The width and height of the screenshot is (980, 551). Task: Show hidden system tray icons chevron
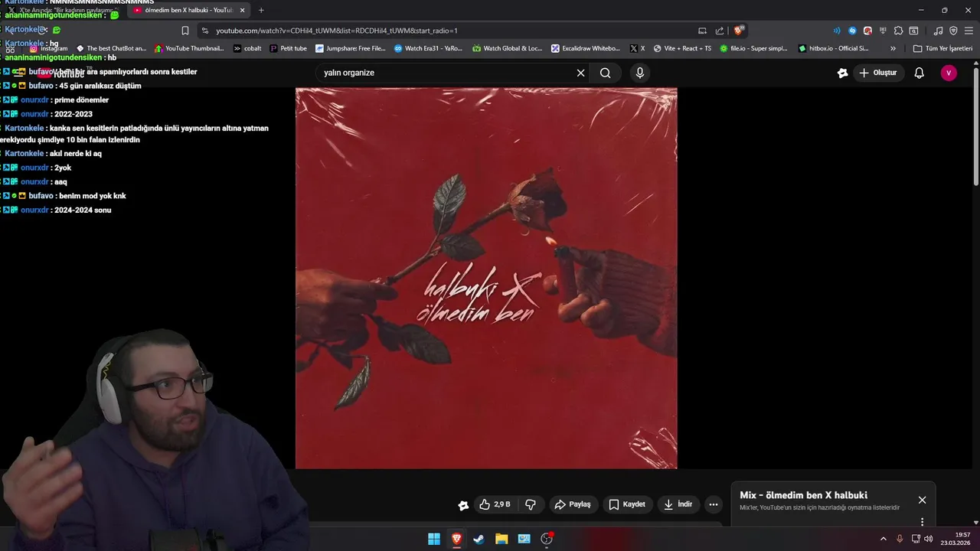883,539
